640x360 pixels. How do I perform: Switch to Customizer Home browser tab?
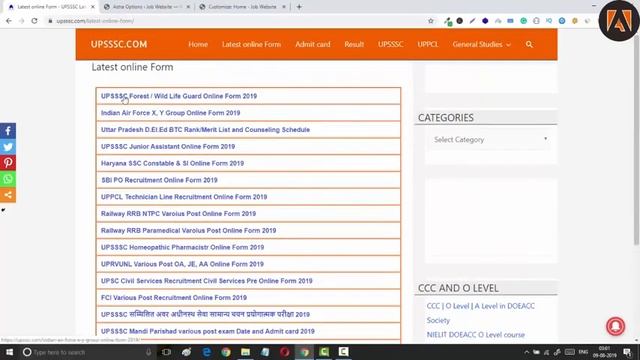click(x=241, y=7)
